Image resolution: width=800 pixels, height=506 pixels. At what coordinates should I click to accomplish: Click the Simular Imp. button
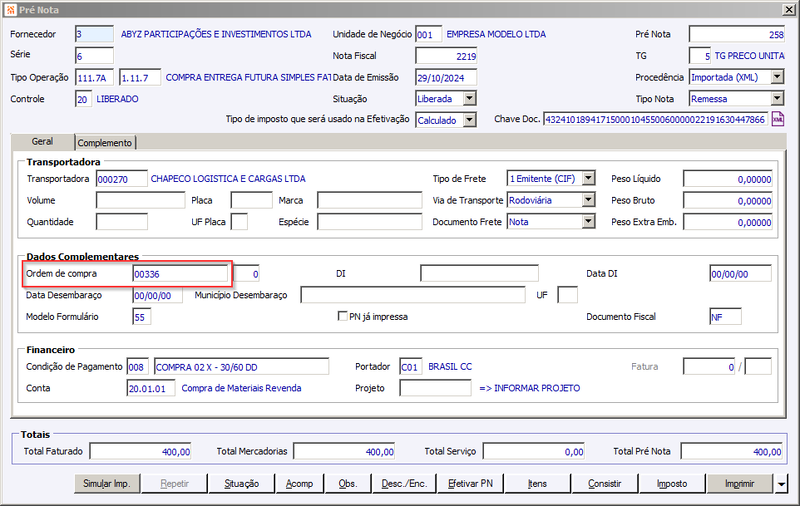(x=107, y=484)
